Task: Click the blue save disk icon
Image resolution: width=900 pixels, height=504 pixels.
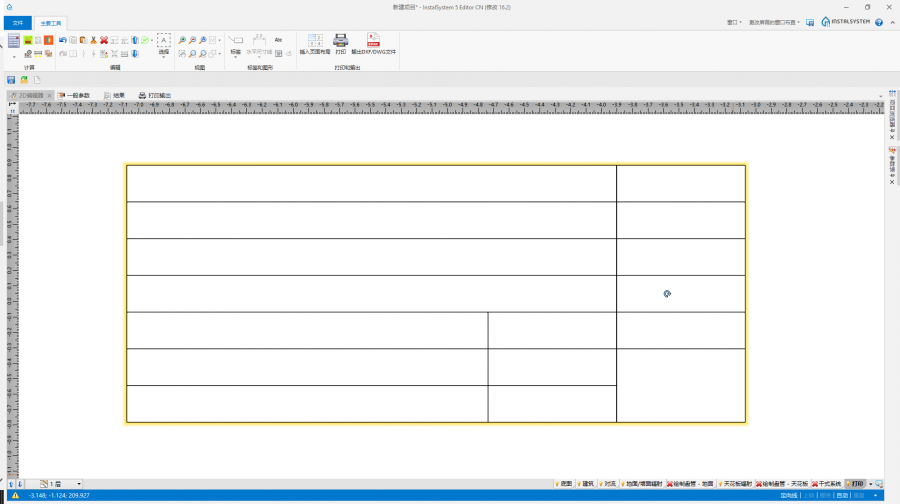Action: 11,79
